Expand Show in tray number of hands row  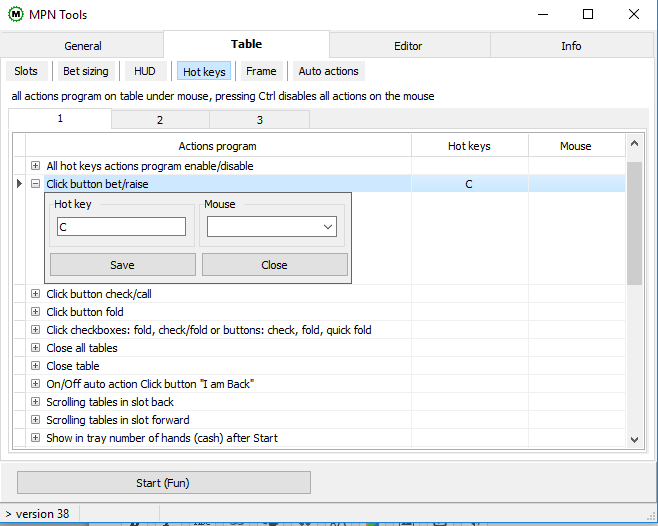pyautogui.click(x=36, y=438)
